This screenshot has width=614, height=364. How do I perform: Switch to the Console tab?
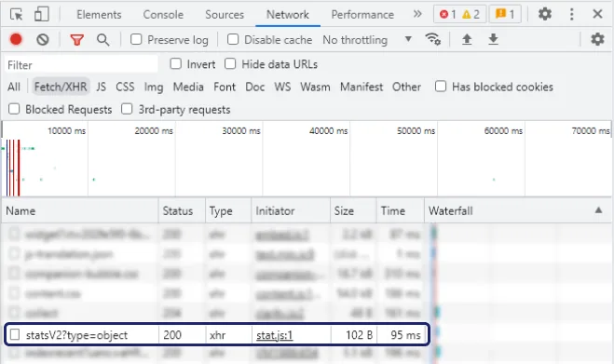163,15
